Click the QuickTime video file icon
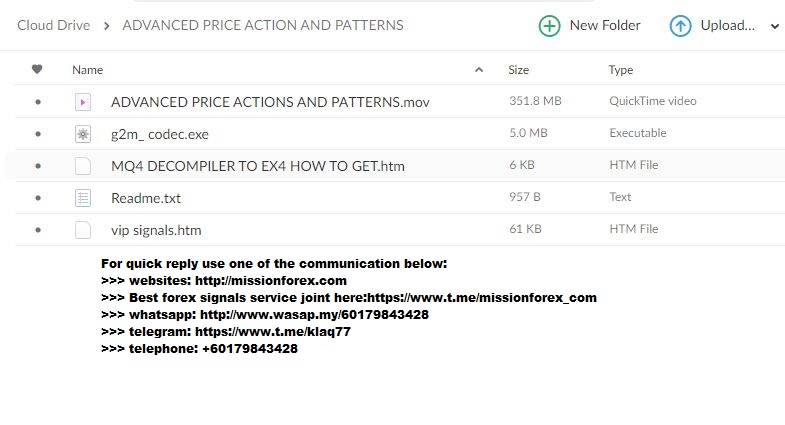Viewport: 785px width, 425px height. (x=83, y=102)
